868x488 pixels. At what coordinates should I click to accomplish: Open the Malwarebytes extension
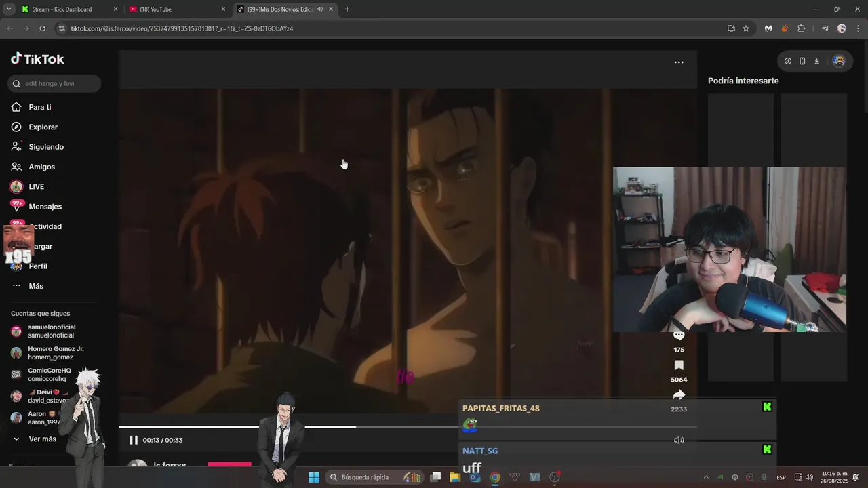pos(768,28)
